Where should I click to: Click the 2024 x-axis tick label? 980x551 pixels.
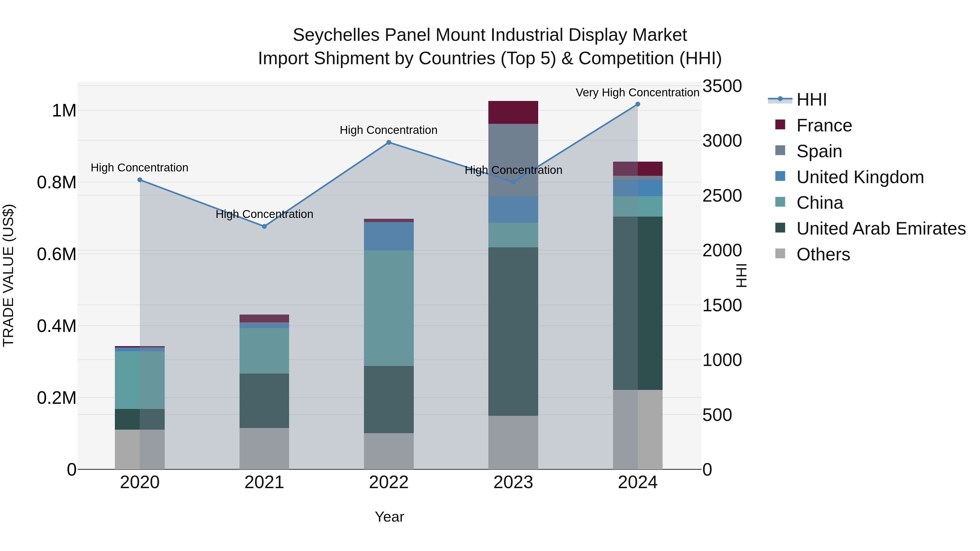[638, 482]
